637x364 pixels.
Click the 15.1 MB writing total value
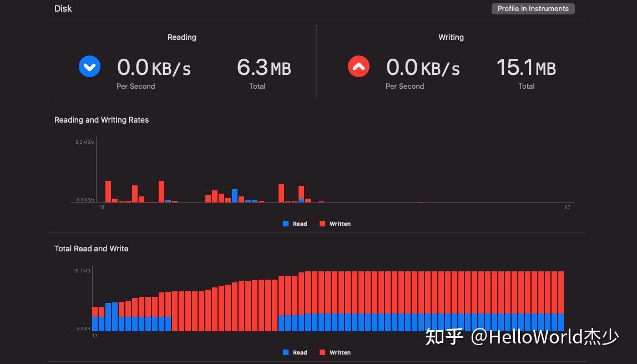[x=526, y=68]
